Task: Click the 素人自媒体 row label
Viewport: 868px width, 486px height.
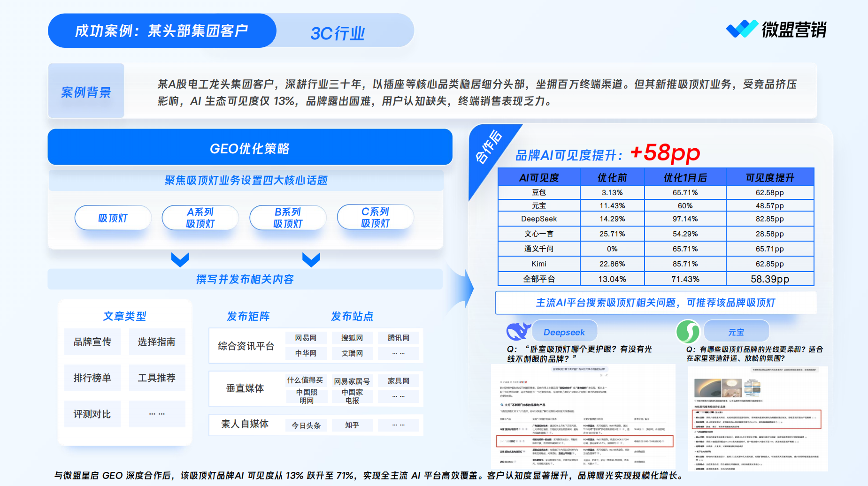Action: tap(245, 424)
